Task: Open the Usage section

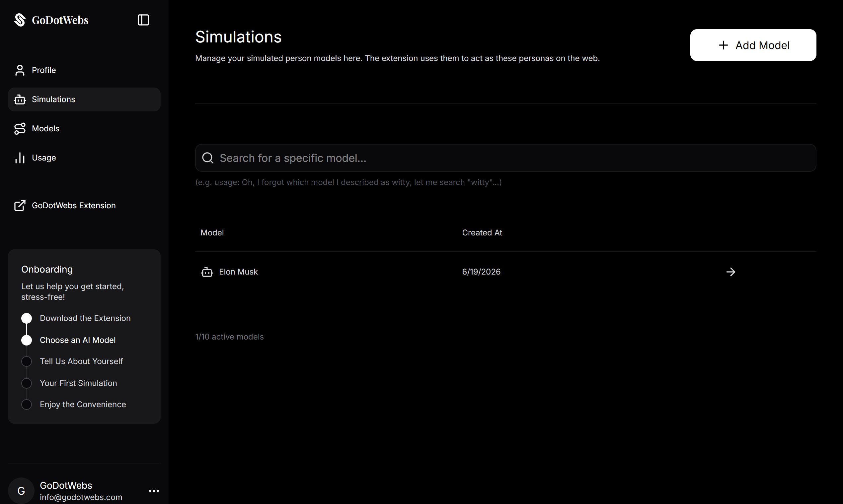Action: [x=84, y=158]
